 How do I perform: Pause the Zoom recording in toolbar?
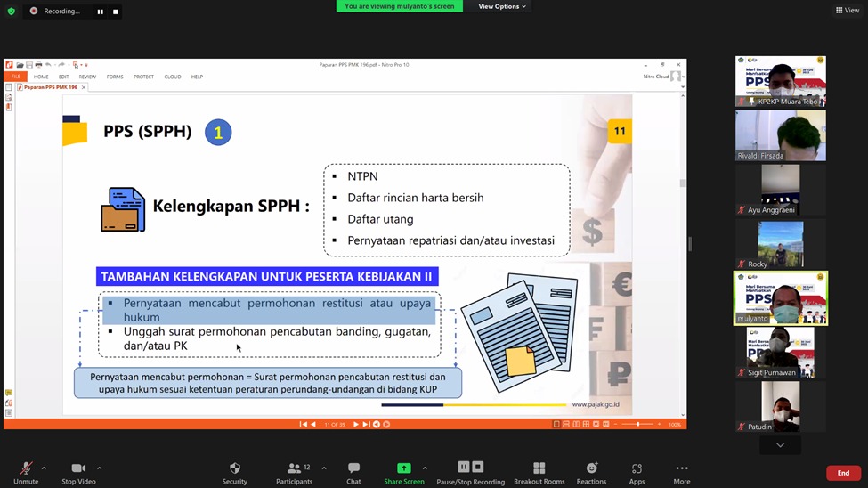pyautogui.click(x=463, y=468)
